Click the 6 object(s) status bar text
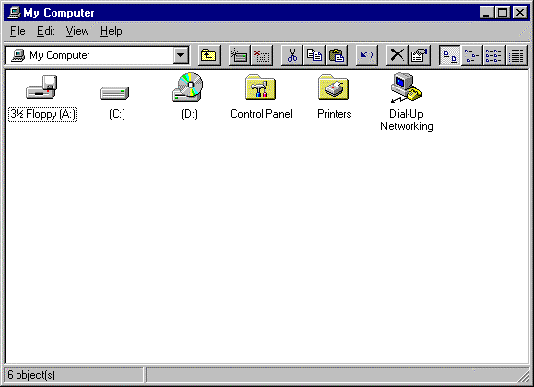The height and width of the screenshot is (387, 534). 31,375
